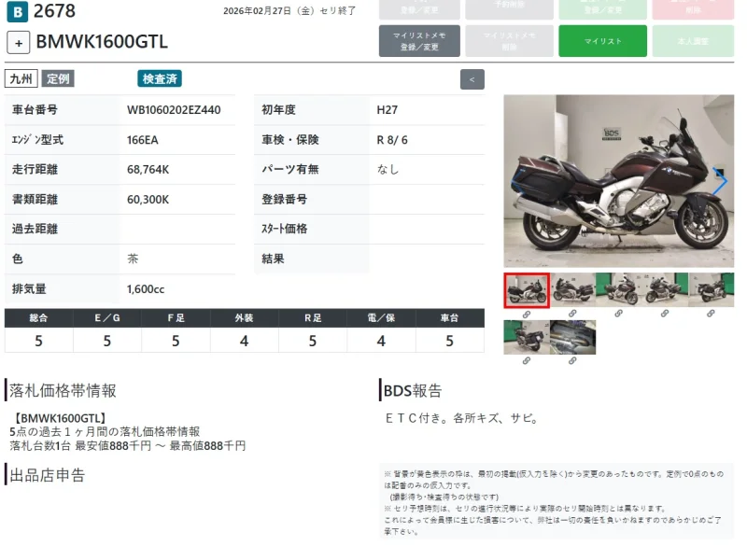Click the 出品店申告 section heading
747x560 pixels.
(48, 475)
